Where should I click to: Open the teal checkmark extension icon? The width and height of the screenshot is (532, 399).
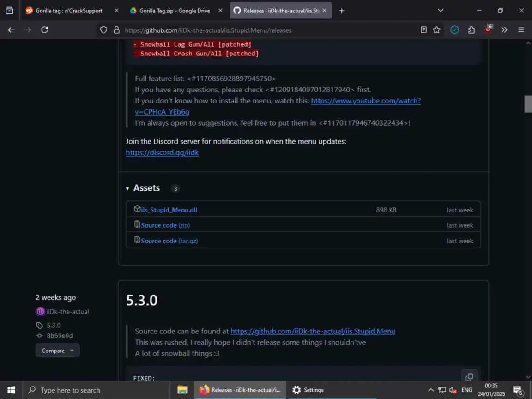click(x=454, y=30)
